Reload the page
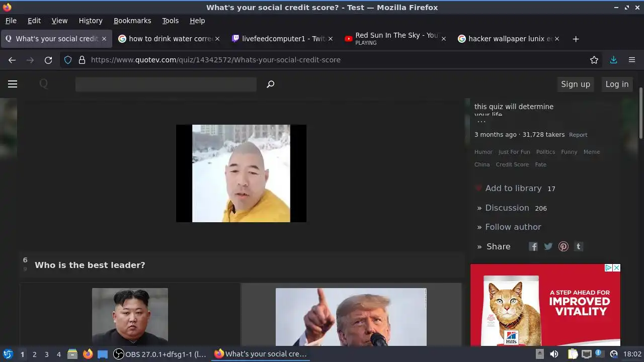Image resolution: width=644 pixels, height=362 pixels. point(48,60)
